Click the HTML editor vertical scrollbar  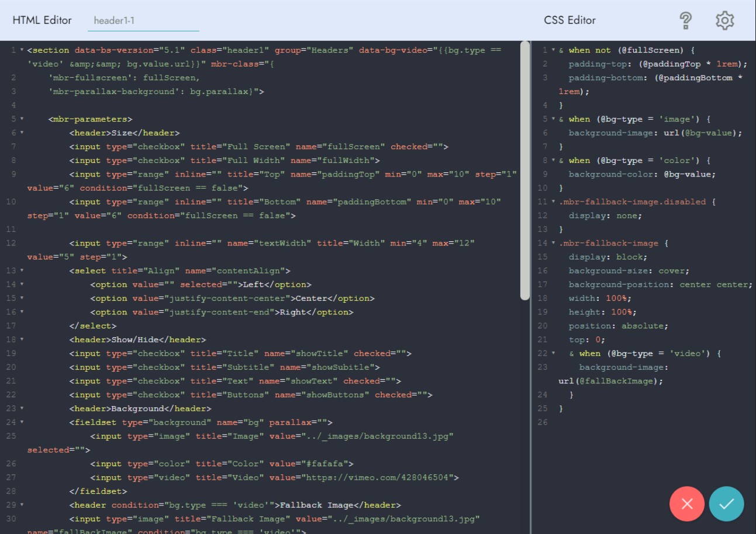[524, 169]
